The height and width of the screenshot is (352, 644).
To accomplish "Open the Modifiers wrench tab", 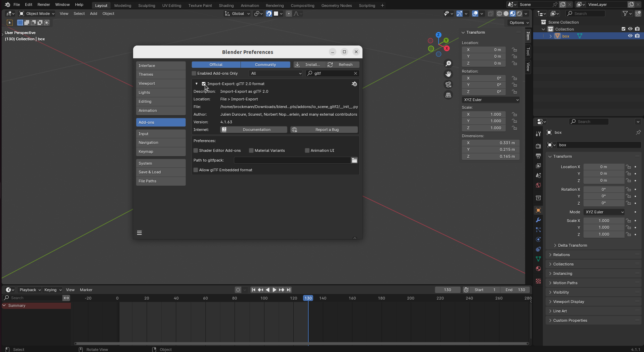I will [538, 220].
